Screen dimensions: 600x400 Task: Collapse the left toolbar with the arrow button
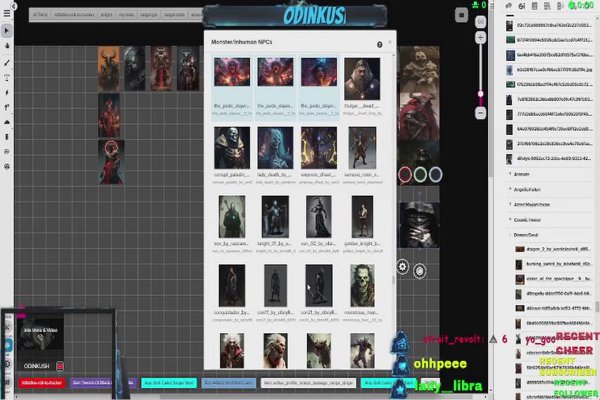[x=14, y=7]
